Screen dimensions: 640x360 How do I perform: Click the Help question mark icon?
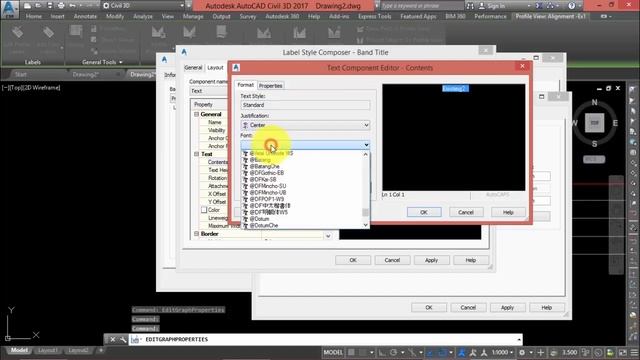pyautogui.click(x=572, y=6)
